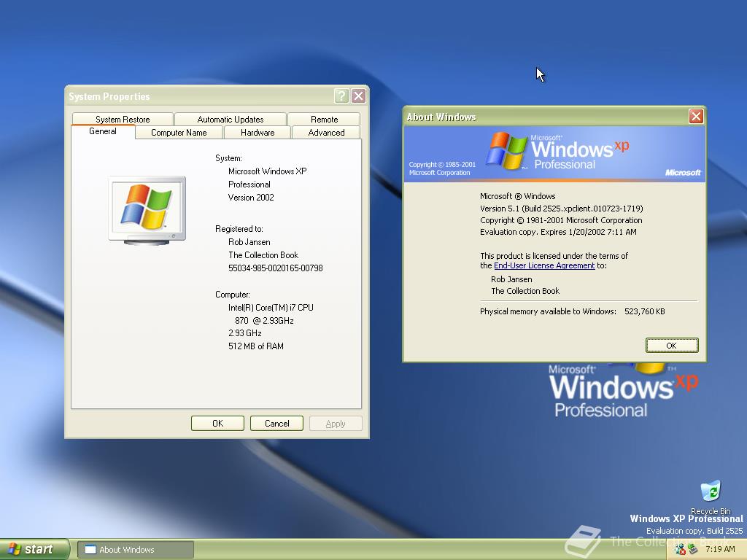
Task: Click the 7:19 AM taskbar clock
Action: click(720, 549)
